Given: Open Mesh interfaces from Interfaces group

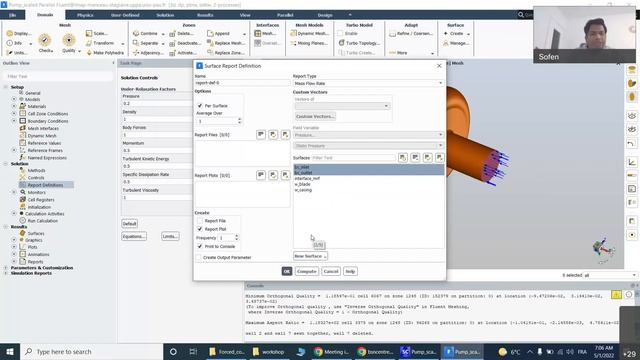Looking at the screenshot, I should [265, 33].
